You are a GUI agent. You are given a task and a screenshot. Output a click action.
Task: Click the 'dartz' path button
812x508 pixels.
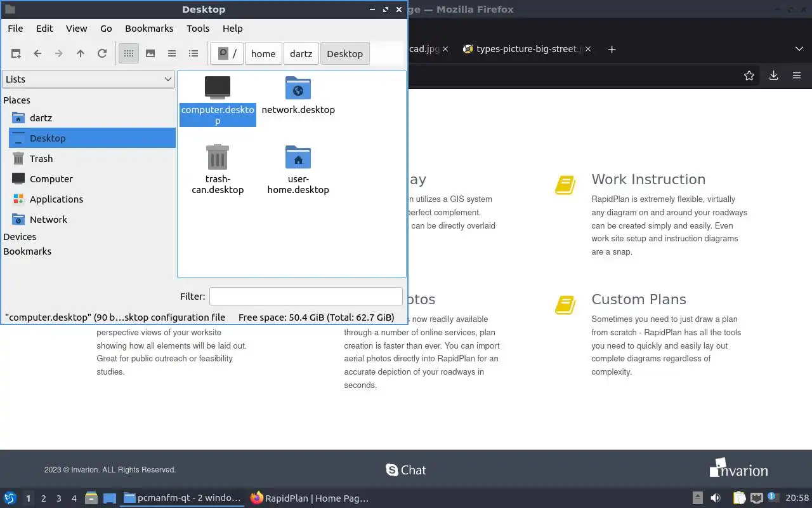click(x=301, y=54)
